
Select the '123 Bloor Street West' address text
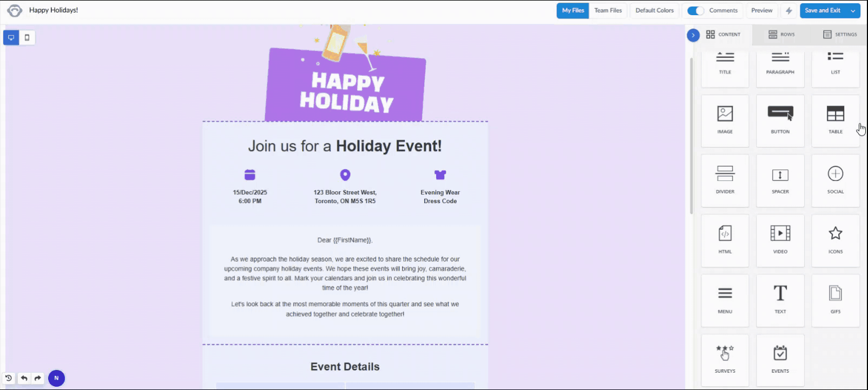[x=345, y=197]
